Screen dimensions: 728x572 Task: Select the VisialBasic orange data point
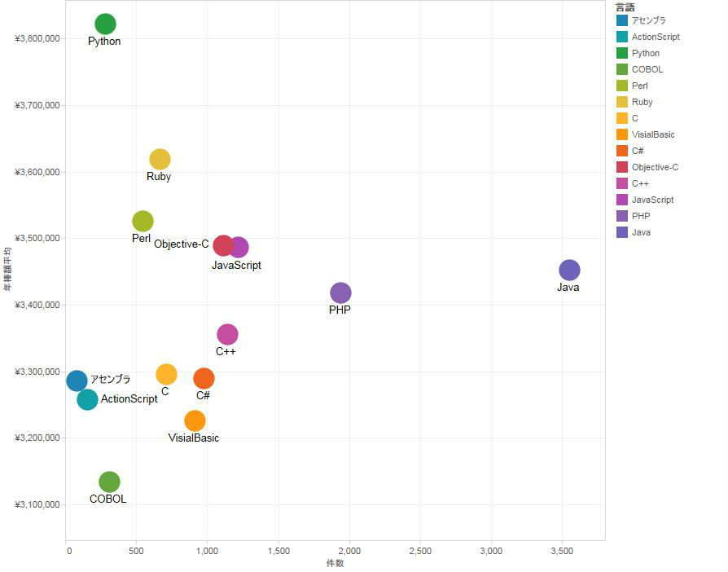(195, 420)
